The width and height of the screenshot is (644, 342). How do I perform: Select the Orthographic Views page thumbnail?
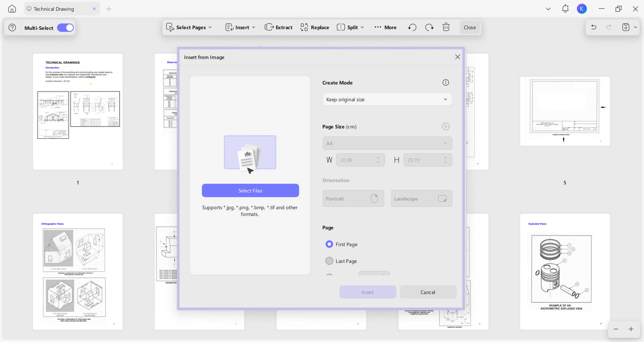coord(78,272)
